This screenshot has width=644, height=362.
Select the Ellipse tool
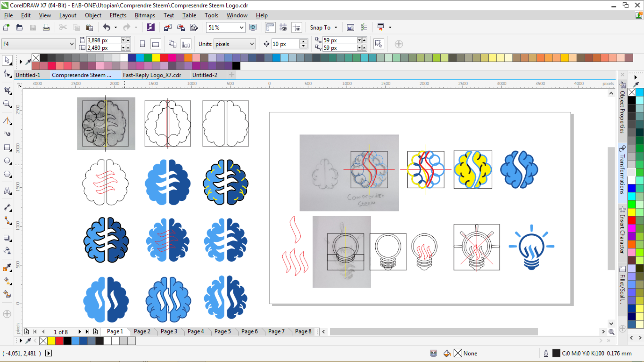point(7,161)
